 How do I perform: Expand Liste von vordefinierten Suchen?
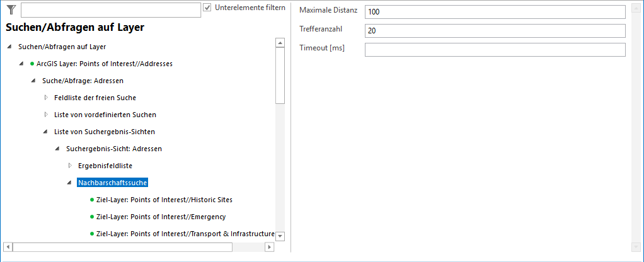(x=45, y=115)
